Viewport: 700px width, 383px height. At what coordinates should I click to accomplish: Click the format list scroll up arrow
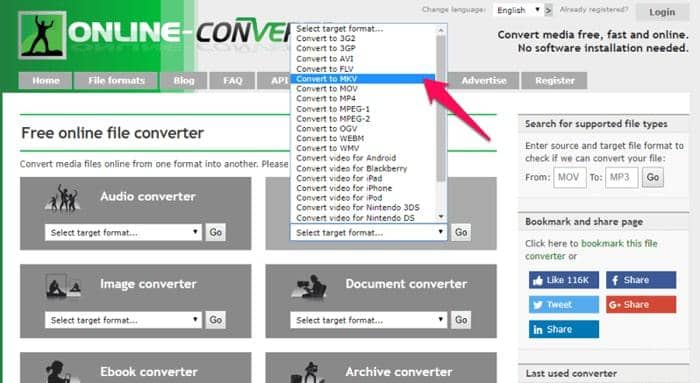[x=441, y=30]
